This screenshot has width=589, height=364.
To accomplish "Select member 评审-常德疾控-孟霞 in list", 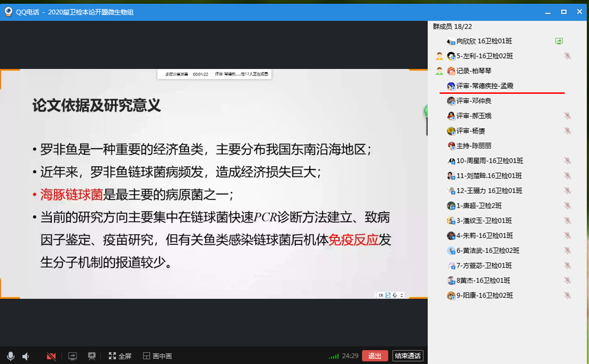I will tap(484, 86).
